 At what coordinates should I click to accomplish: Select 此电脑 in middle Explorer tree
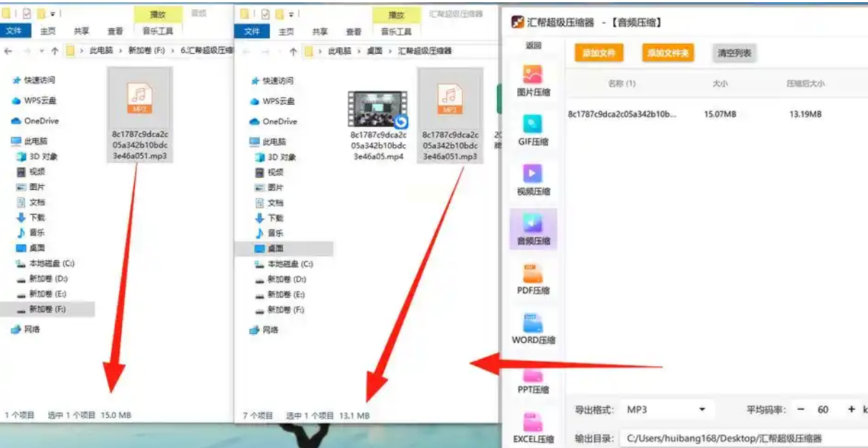(x=268, y=141)
